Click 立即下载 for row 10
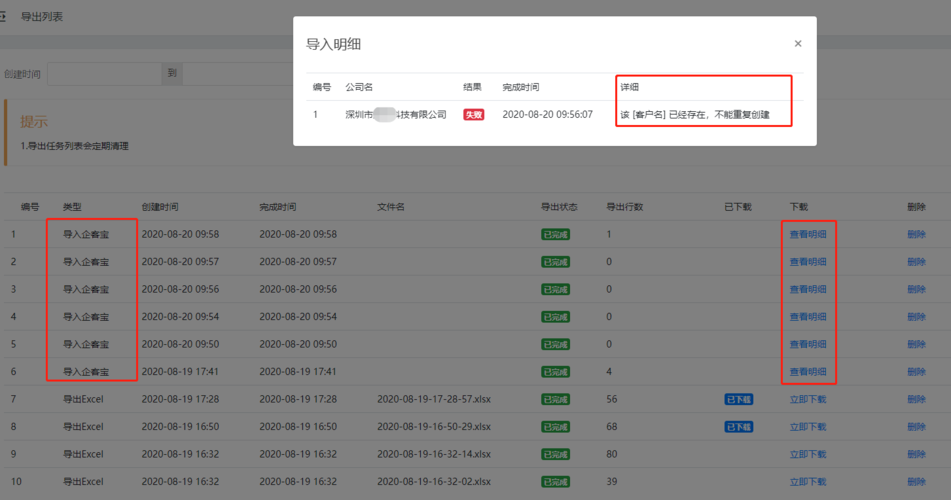This screenshot has height=500, width=951. pos(808,482)
